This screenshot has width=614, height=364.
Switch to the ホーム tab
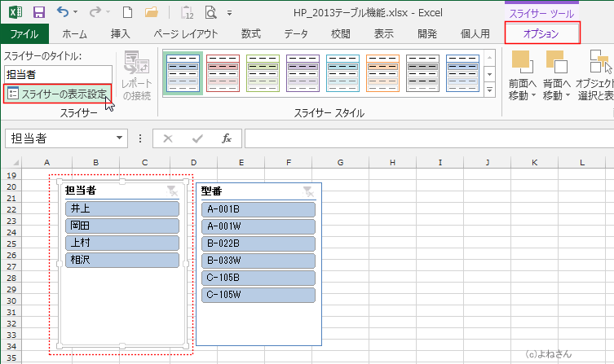pyautogui.click(x=74, y=34)
